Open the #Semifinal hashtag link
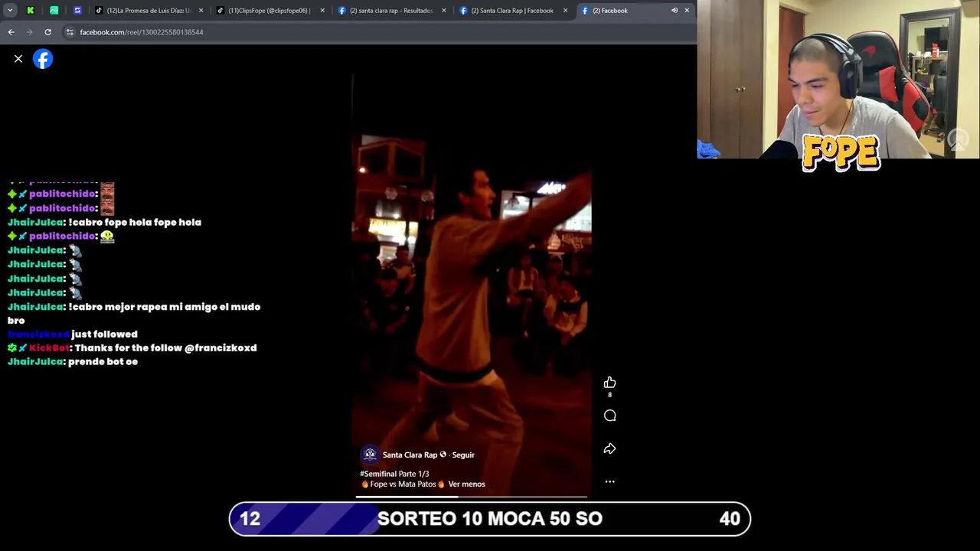The width and height of the screenshot is (980, 551). pyautogui.click(x=377, y=474)
